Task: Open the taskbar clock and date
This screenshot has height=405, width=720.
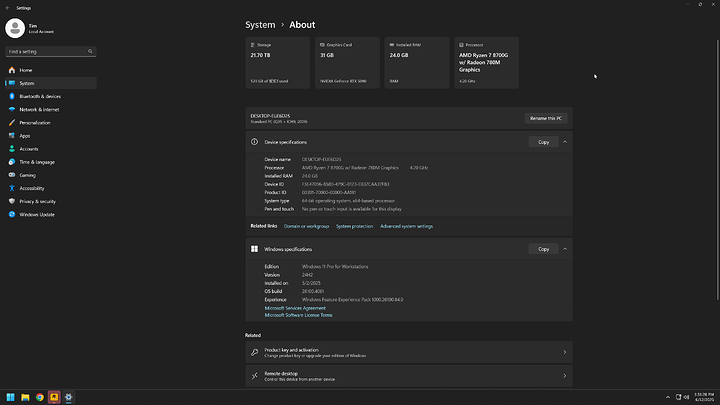Action: coord(704,397)
